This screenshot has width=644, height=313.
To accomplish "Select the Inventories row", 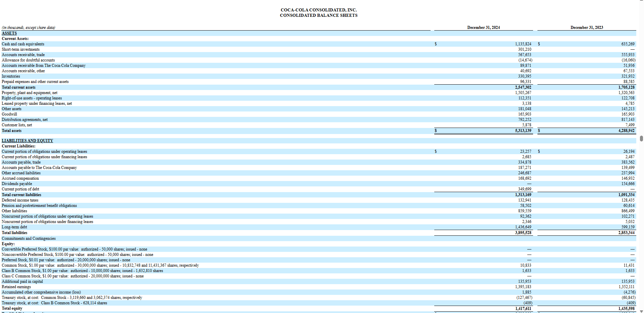I will point(11,76).
